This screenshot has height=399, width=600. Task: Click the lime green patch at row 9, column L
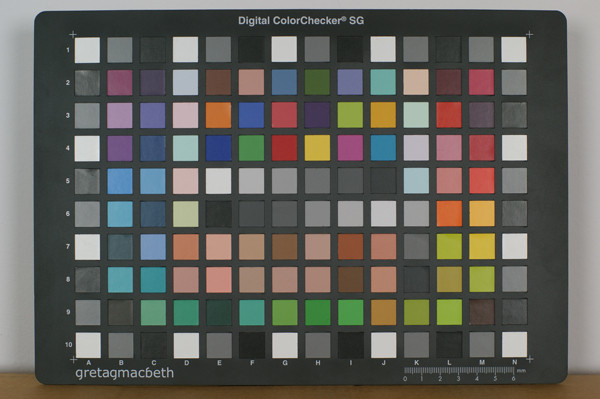449,312
